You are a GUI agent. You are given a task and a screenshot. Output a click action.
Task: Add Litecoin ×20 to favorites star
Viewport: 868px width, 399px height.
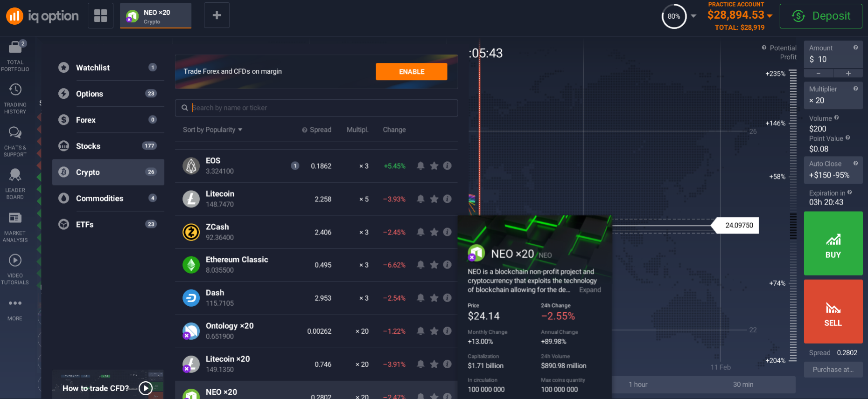[434, 364]
